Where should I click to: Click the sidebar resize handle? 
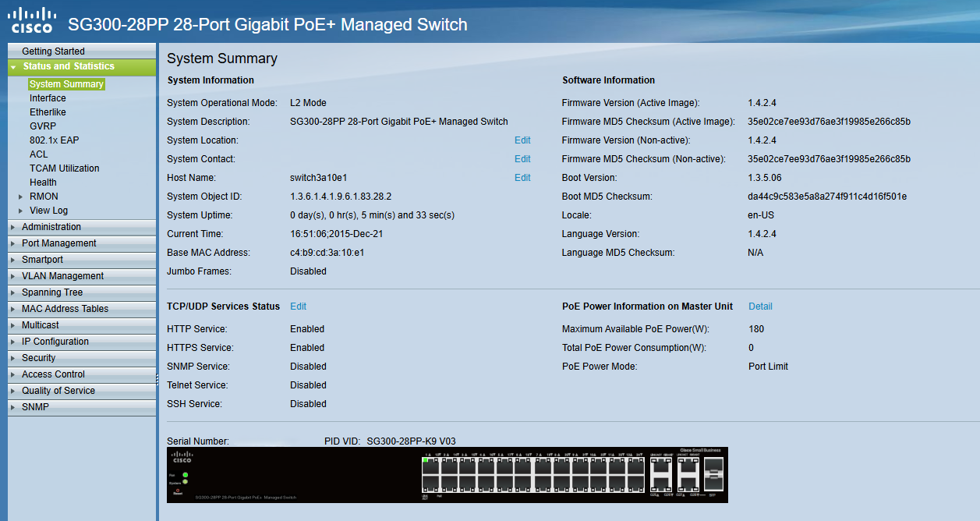coord(157,381)
